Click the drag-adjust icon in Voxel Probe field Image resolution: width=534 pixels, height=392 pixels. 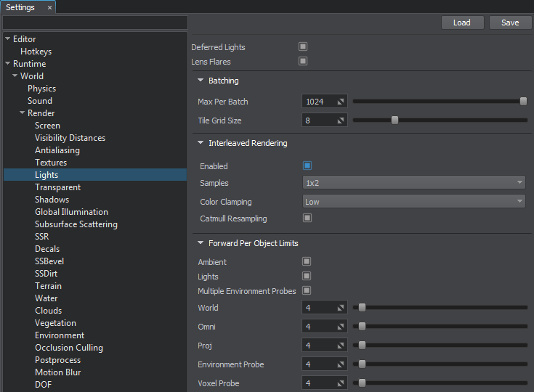pos(340,383)
